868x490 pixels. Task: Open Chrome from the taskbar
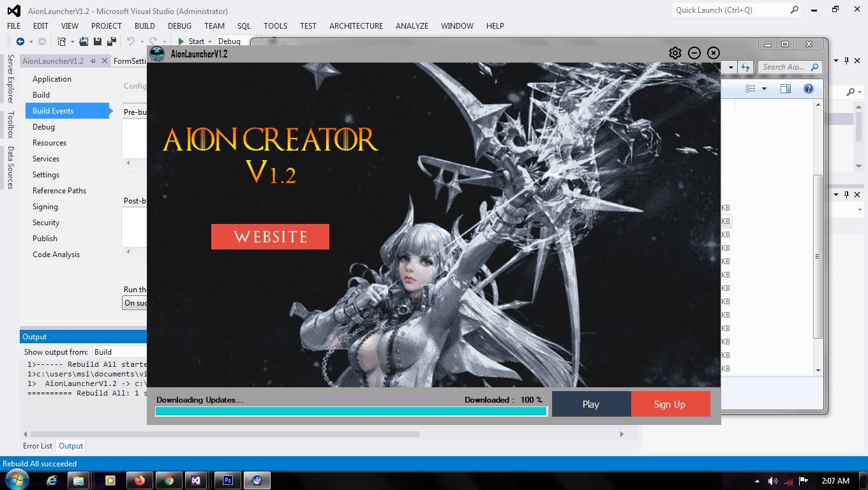tap(169, 480)
